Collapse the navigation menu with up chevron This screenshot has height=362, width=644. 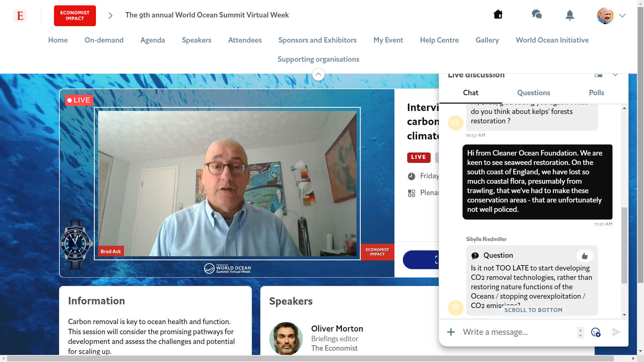tap(318, 74)
